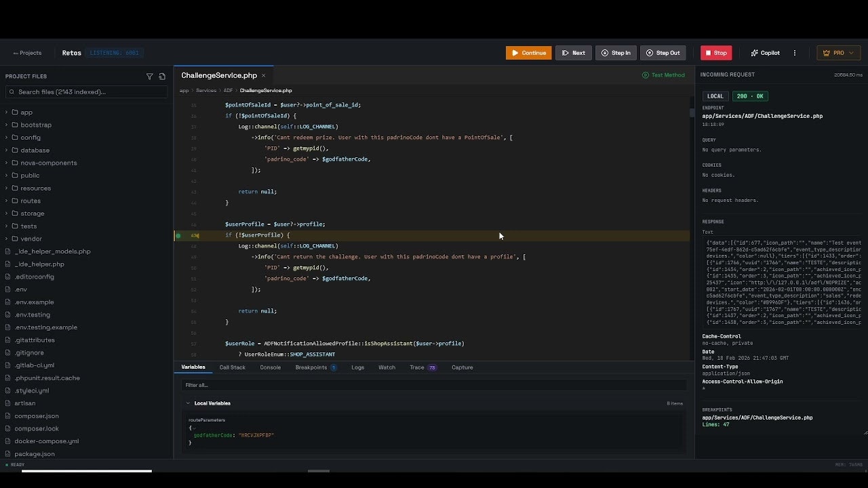The image size is (868, 488).
Task: Click the Next step debugger button
Action: pos(573,53)
